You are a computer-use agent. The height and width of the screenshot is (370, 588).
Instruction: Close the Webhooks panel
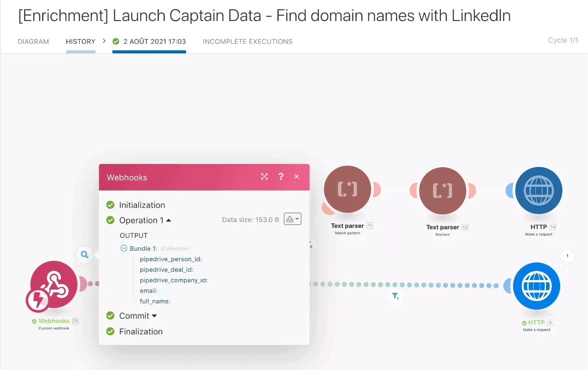coord(297,177)
